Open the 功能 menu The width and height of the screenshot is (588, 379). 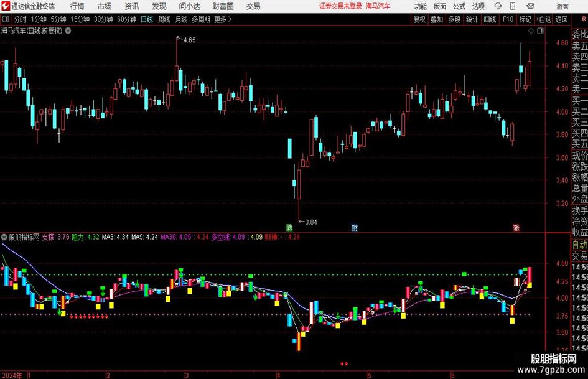(x=421, y=6)
